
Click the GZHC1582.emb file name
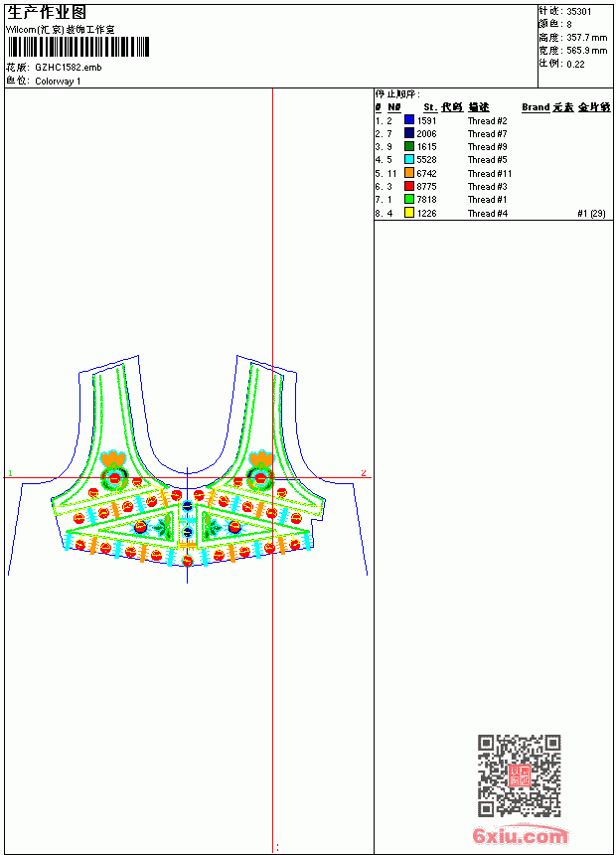69,68
